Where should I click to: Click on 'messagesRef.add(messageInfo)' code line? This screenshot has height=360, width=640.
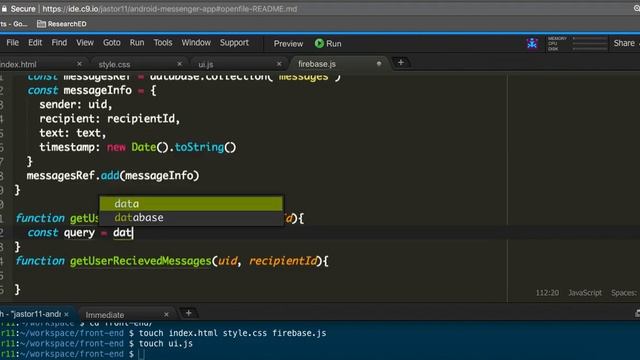(113, 176)
